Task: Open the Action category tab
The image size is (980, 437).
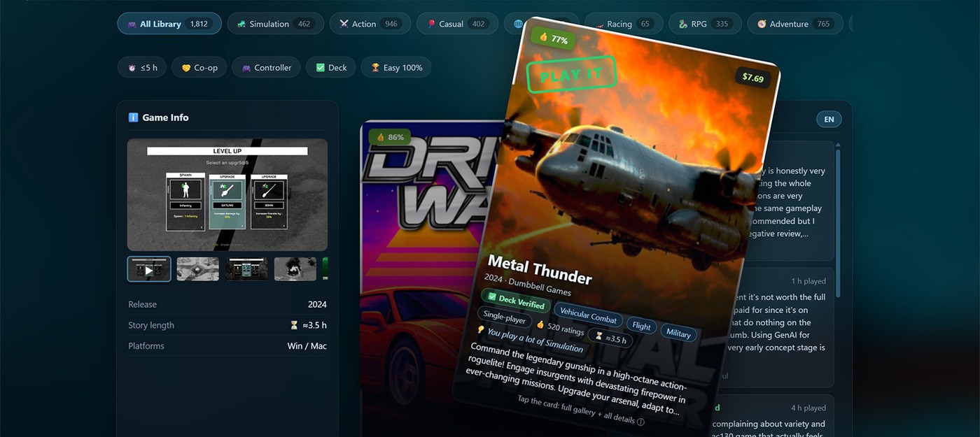Action: (x=370, y=24)
